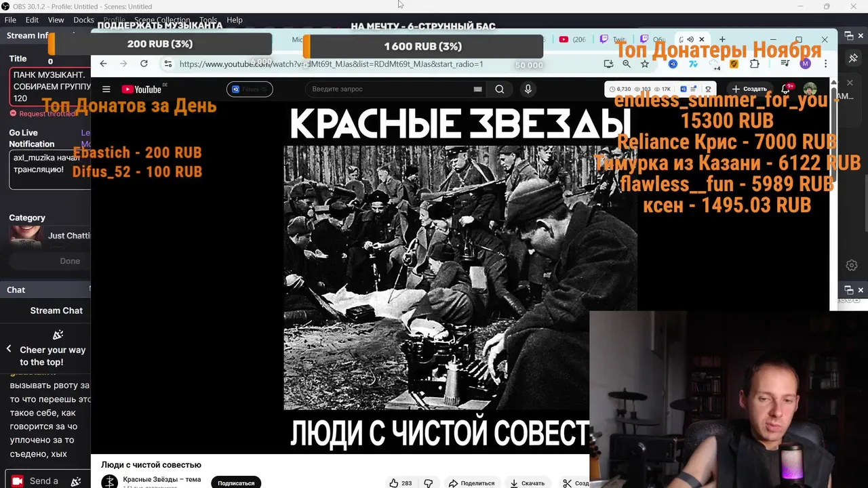This screenshot has height=488, width=868.
Task: Open the File menu in OBS
Action: click(10, 20)
